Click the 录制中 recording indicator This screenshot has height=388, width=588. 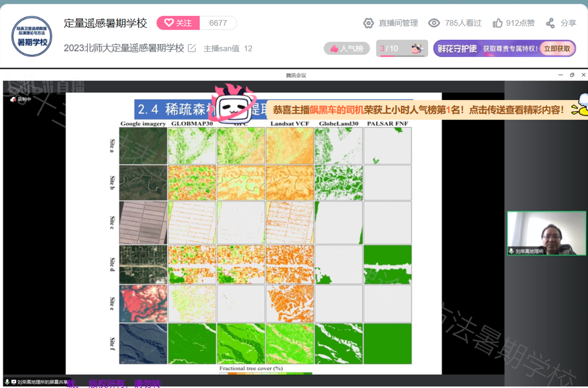point(21,99)
